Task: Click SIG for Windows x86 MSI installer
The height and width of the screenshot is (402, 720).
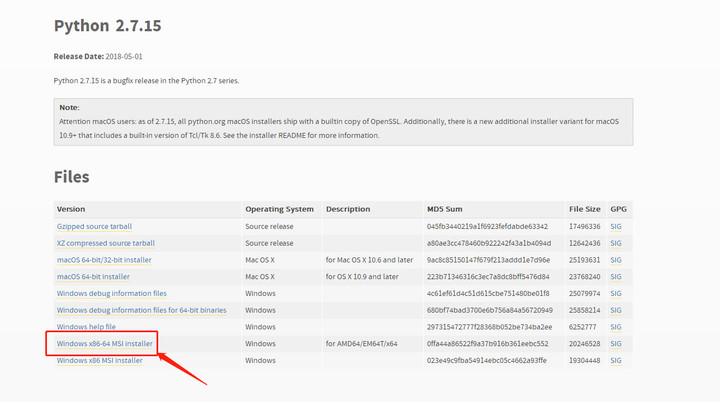Action: [616, 361]
